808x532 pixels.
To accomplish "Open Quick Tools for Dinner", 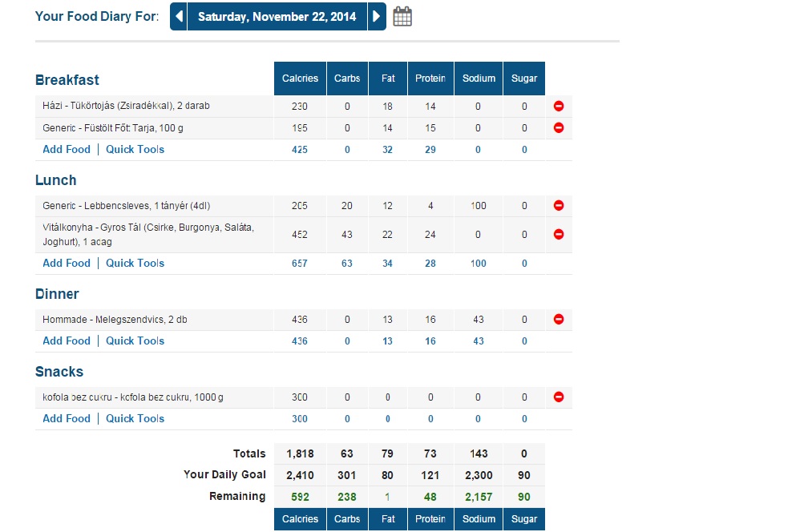I will (x=135, y=341).
